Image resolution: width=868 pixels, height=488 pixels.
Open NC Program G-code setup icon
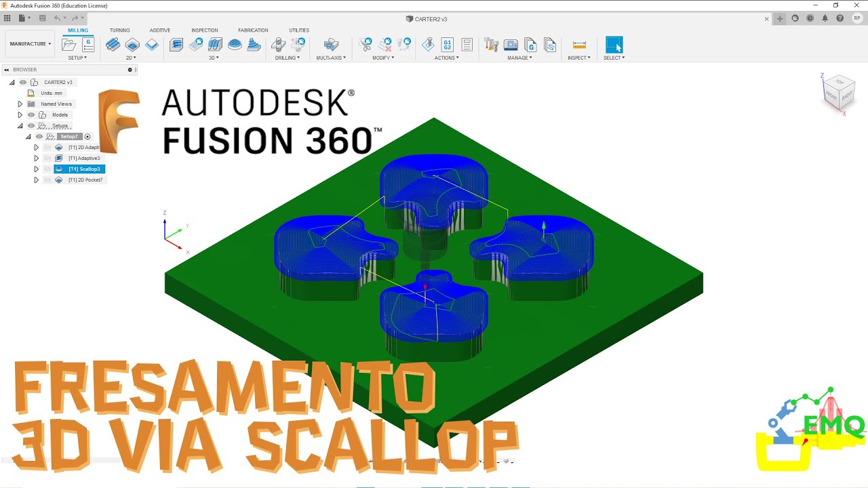88,45
